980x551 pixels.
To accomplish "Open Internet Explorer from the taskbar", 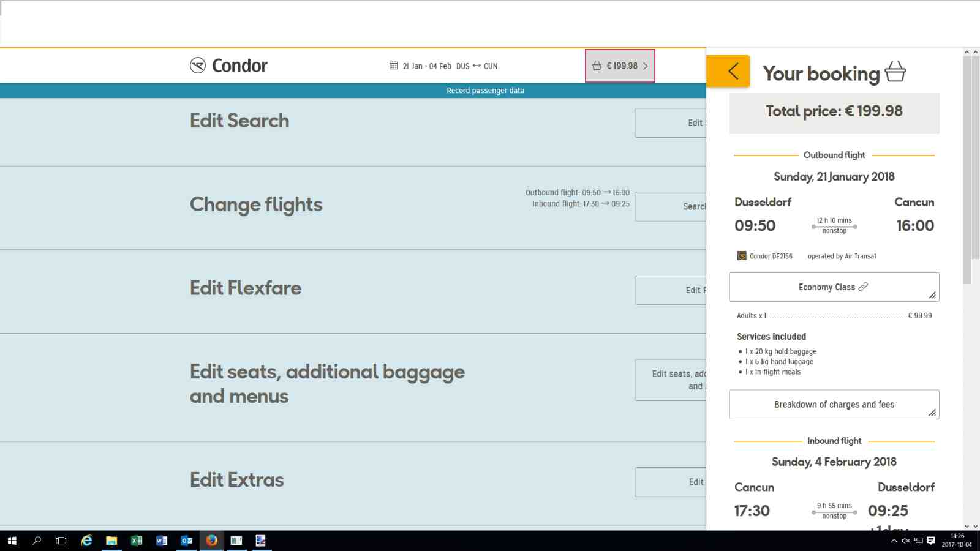I will [x=87, y=541].
